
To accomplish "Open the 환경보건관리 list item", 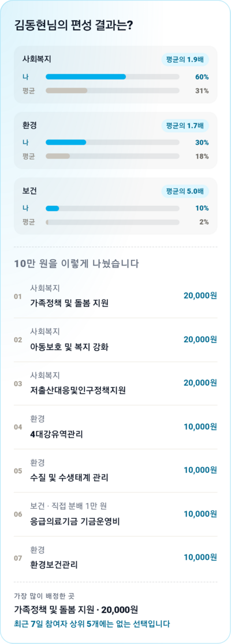I will (115, 558).
